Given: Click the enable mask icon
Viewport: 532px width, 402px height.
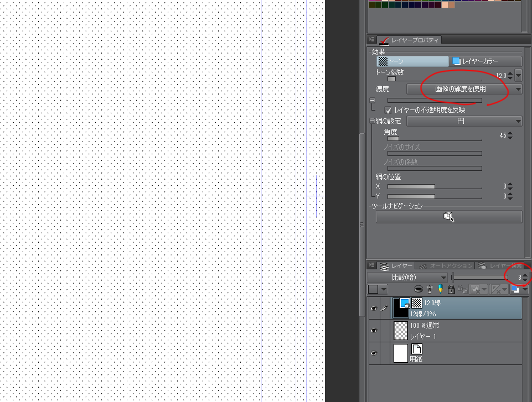Looking at the screenshot, I should 476,289.
